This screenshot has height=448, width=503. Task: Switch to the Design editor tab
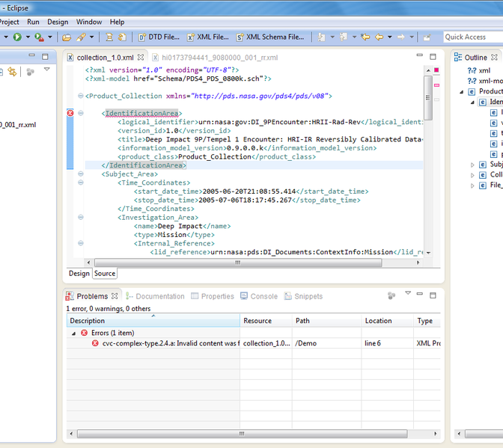pos(79,273)
